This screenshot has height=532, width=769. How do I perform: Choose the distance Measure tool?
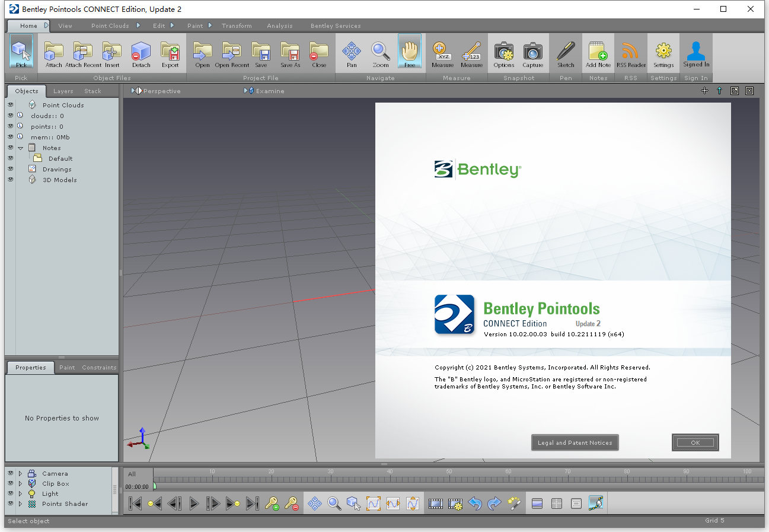point(471,53)
